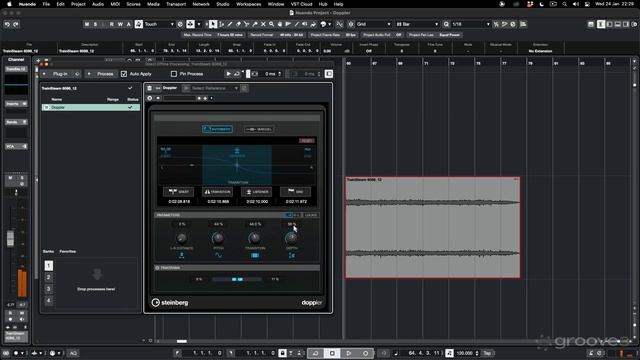Toggle the global Mute M button

pos(87,24)
